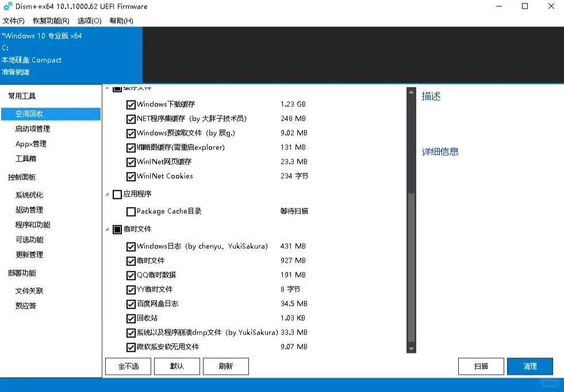
Task: Uncheck 回收站 checkbox
Action: pyautogui.click(x=131, y=318)
